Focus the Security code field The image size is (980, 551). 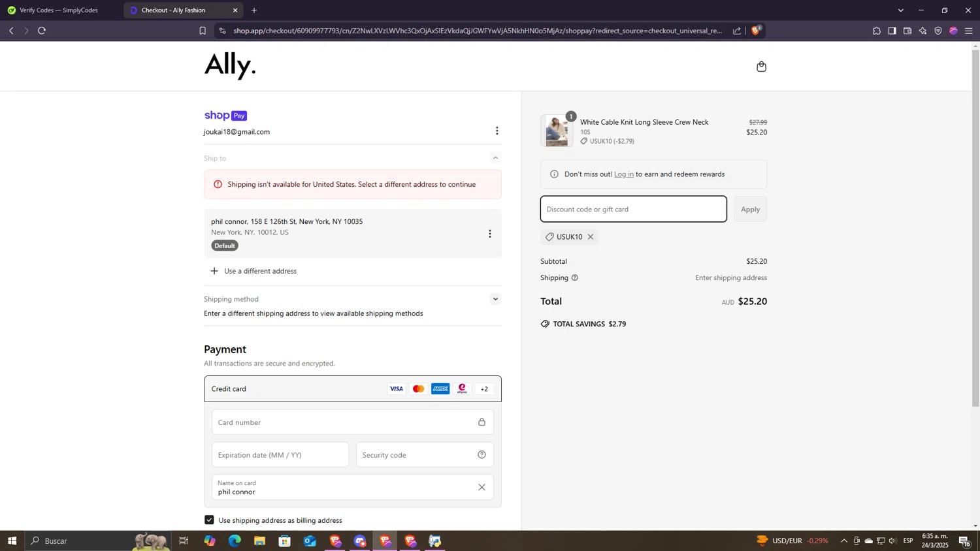tap(425, 455)
